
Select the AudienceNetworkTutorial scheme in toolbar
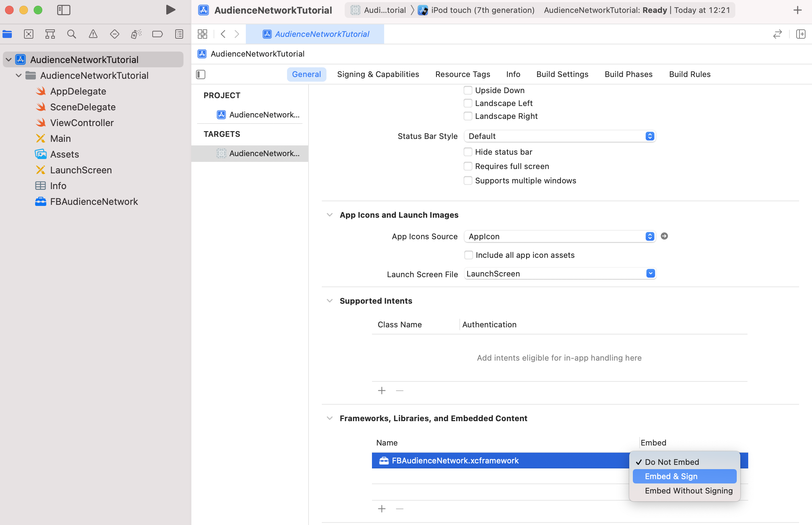point(378,10)
